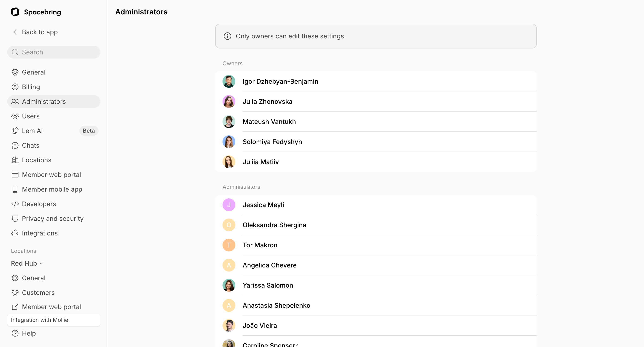Click the General gear icon under settings

(x=15, y=72)
